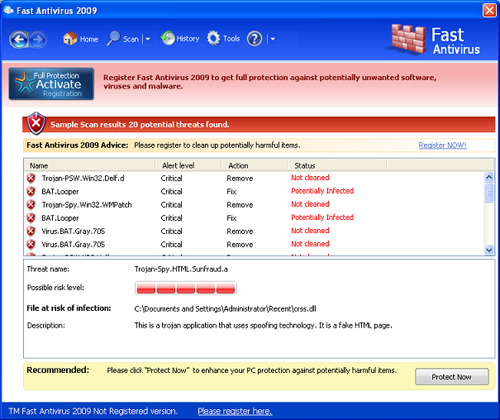500x420 pixels.
Task: Click the file path ending in crss.dll
Action: (x=225, y=309)
